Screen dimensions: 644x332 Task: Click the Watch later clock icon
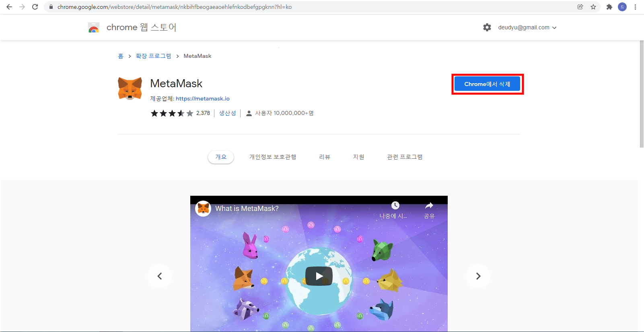395,206
